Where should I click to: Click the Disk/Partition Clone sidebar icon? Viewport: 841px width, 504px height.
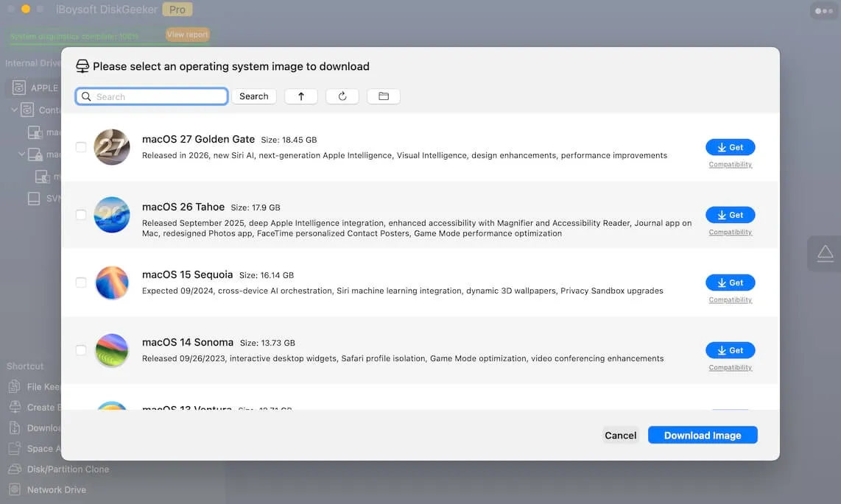(15, 469)
